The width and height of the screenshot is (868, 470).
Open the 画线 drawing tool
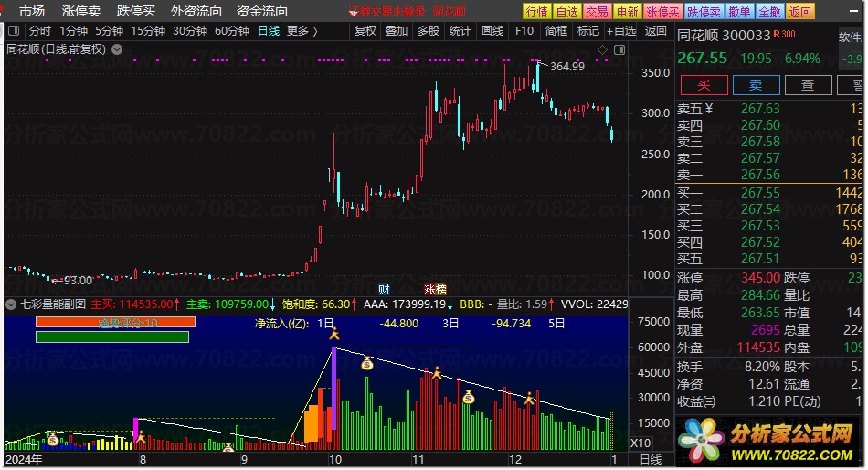click(492, 31)
